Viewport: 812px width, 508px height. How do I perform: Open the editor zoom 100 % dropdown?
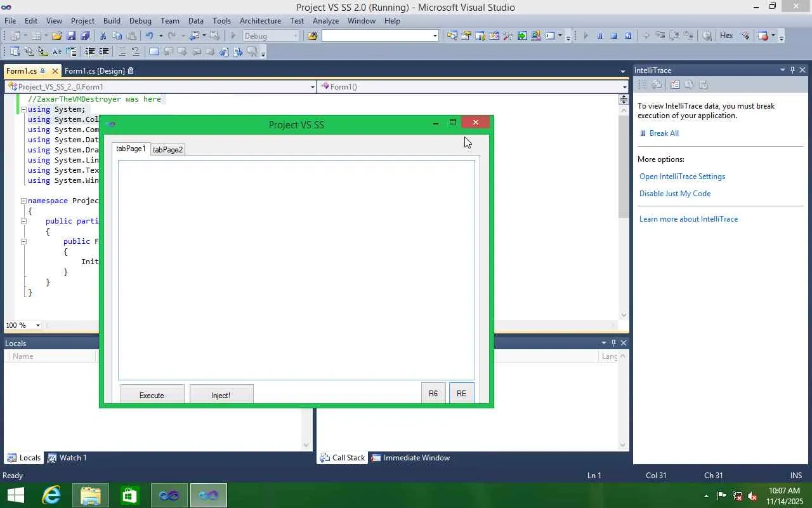click(37, 325)
